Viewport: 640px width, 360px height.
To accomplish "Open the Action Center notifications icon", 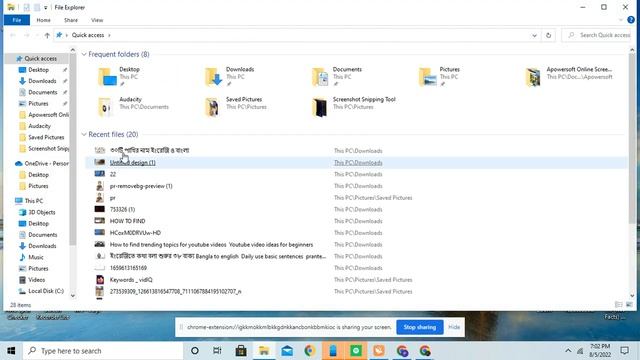I will pos(624,351).
